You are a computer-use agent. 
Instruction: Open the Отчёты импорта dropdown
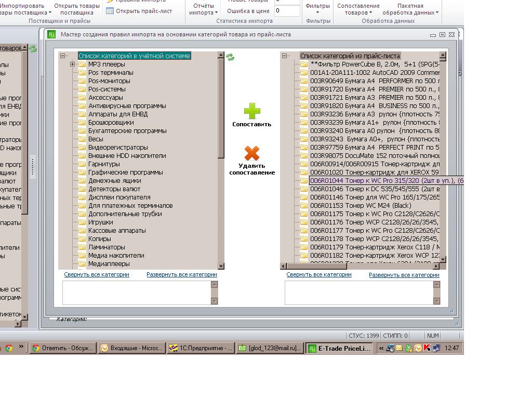coord(216,12)
